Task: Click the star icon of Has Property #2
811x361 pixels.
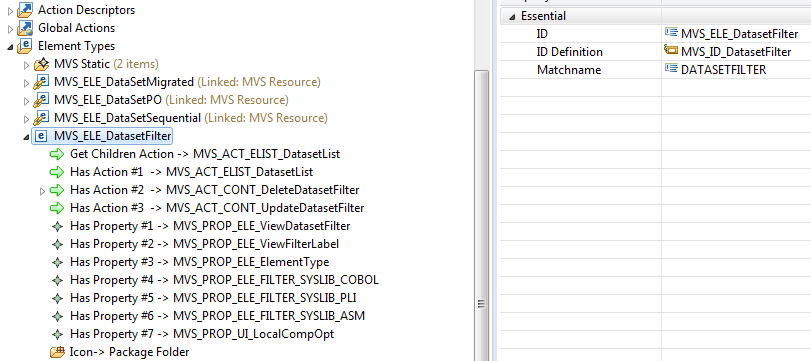Action: 57,244
